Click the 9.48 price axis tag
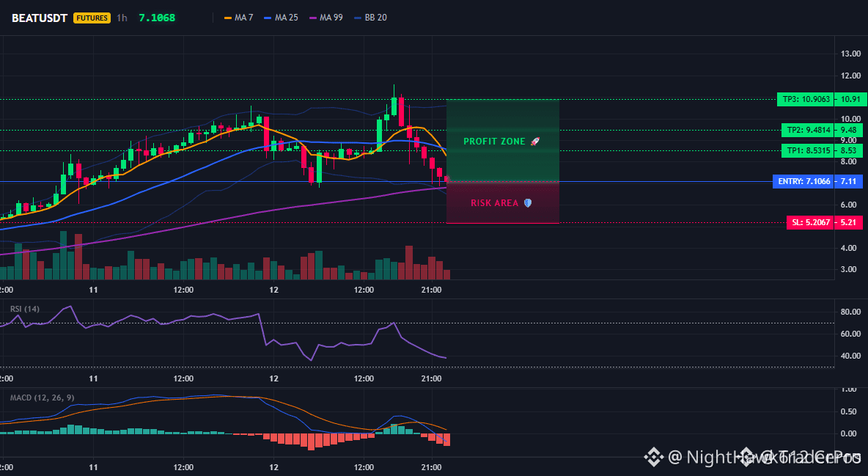 (x=848, y=131)
